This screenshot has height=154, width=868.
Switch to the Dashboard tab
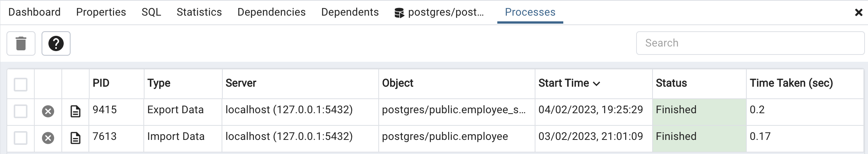click(x=34, y=12)
